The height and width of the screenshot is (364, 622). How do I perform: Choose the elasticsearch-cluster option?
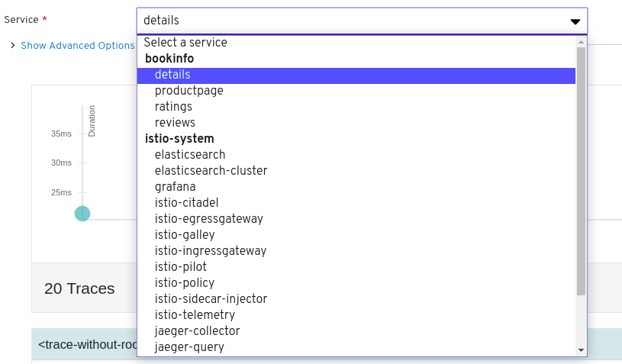356,170
